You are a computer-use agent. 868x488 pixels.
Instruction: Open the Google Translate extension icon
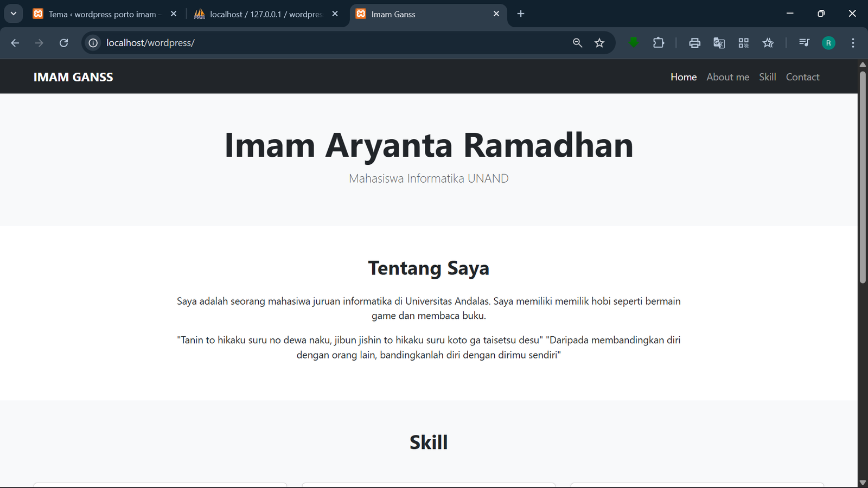pos(719,43)
